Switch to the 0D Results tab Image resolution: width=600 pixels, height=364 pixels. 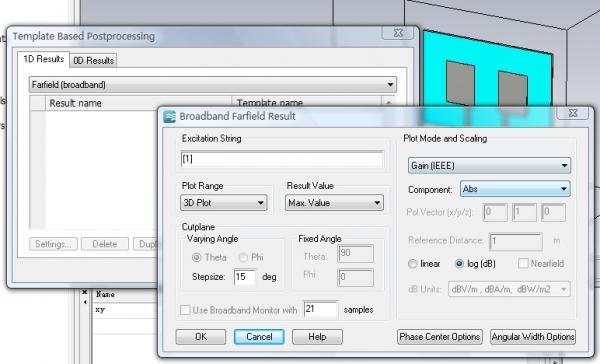tap(93, 60)
